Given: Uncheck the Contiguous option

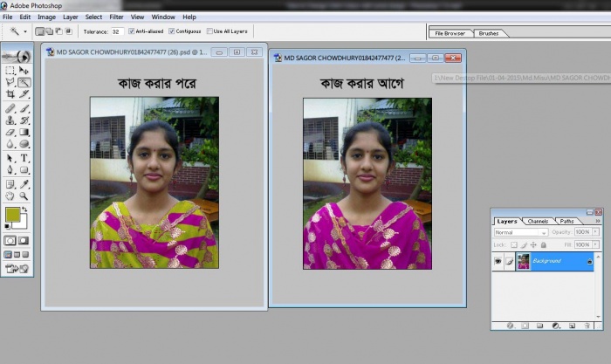Looking at the screenshot, I should click(172, 31).
